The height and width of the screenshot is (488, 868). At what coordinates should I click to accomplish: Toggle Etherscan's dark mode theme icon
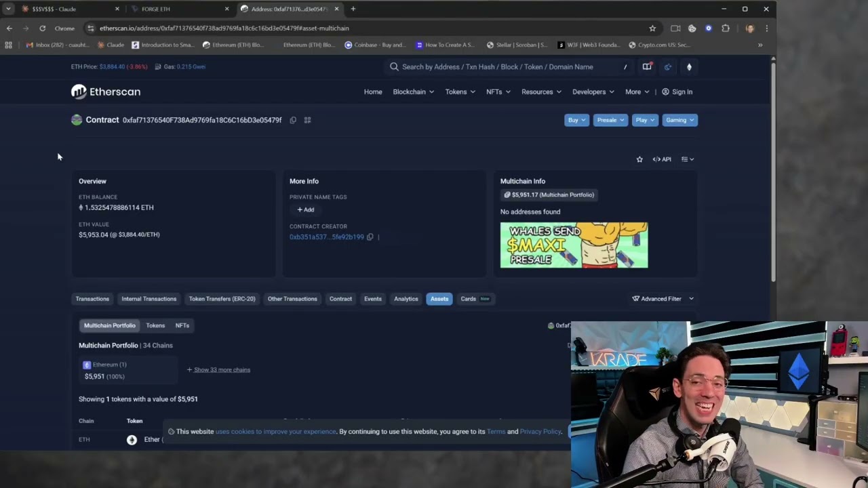(668, 66)
